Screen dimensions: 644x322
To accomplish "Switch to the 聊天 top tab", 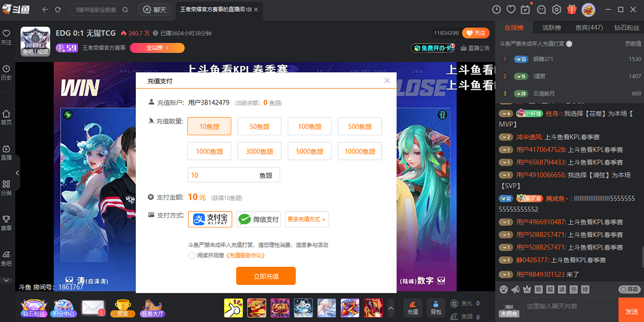I will pyautogui.click(x=155, y=10).
